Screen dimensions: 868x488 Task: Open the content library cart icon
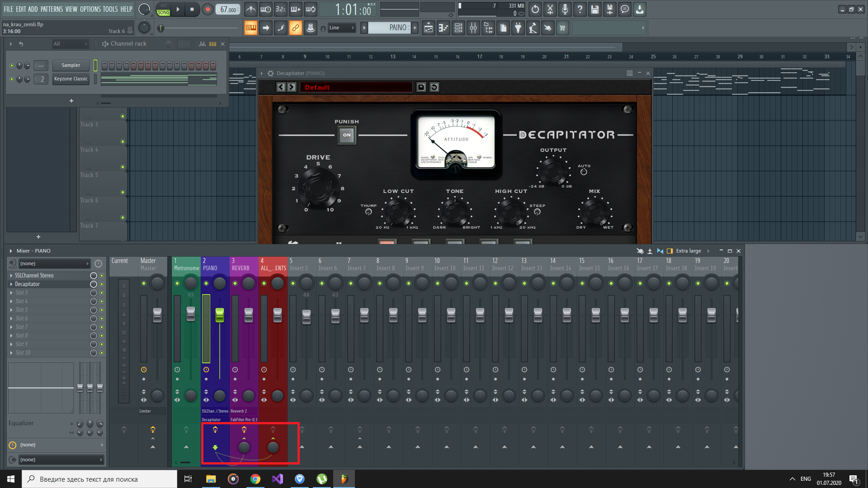[563, 28]
